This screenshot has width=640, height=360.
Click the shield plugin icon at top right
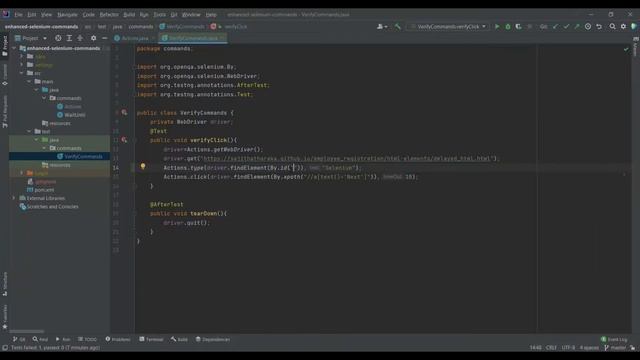[633, 27]
